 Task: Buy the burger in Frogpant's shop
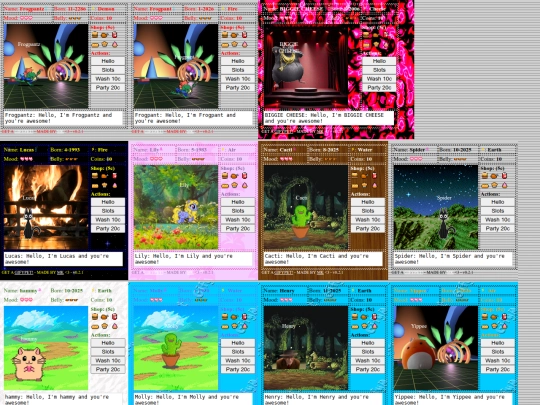[x=225, y=35]
